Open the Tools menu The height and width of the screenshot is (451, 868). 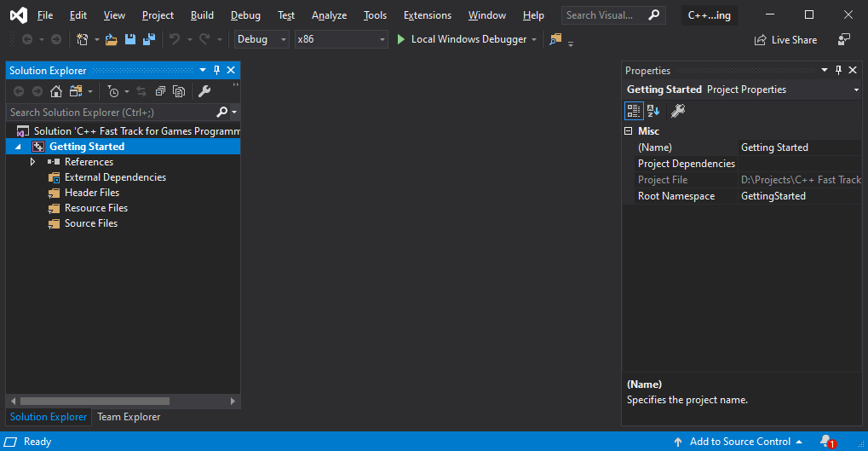point(375,15)
